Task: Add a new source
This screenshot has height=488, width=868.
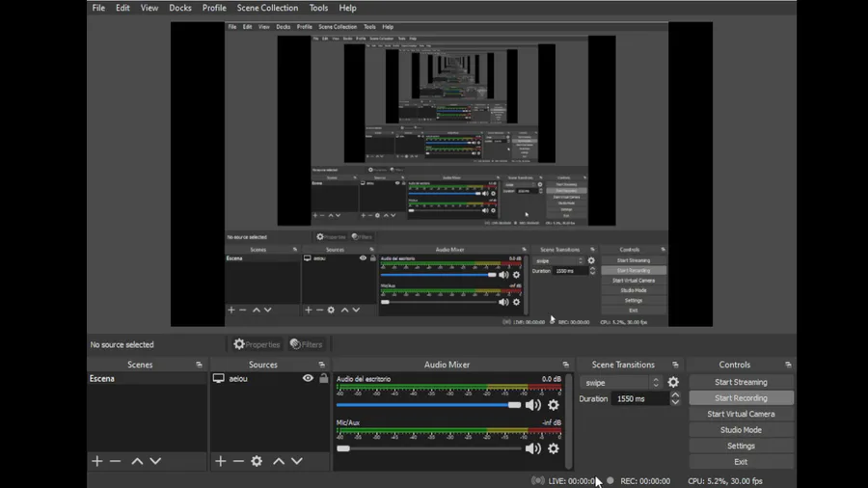Action: point(220,461)
